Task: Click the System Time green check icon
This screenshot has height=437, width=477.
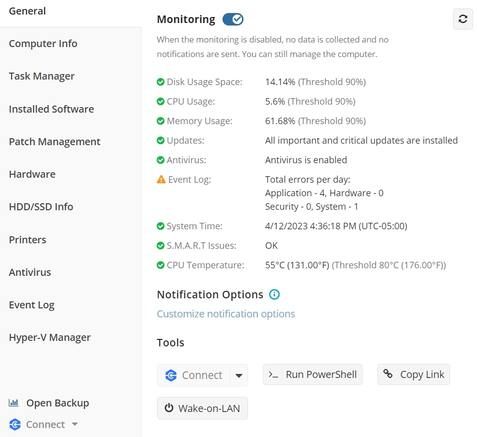Action: 160,226
